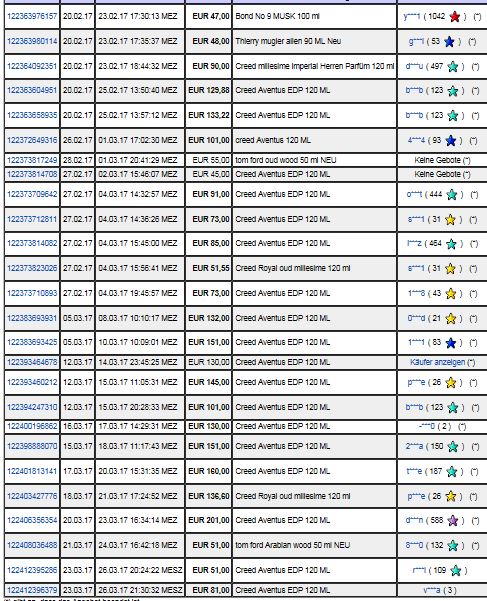
Task: Open buyer profile d***n
Action: 414,520
